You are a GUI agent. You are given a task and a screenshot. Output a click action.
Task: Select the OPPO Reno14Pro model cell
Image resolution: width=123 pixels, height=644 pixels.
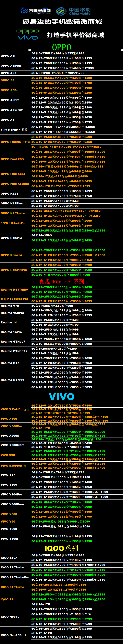click(x=15, y=270)
